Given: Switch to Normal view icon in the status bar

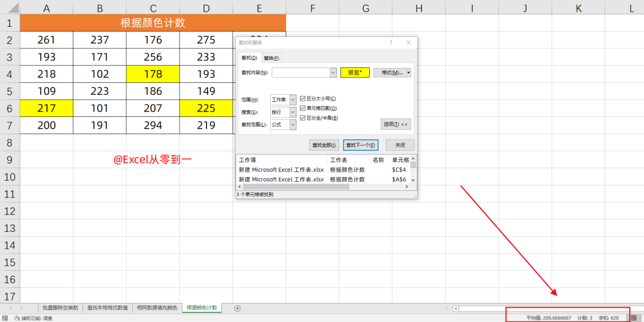Looking at the screenshot, I should click(x=634, y=318).
